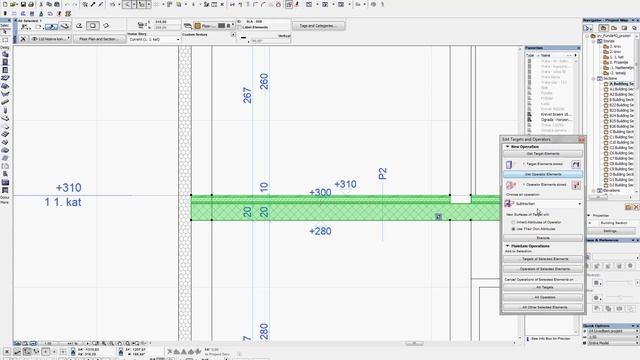640x360 pixels.
Task: Create a new file from the toolbar
Action: pyautogui.click(x=5, y=4)
